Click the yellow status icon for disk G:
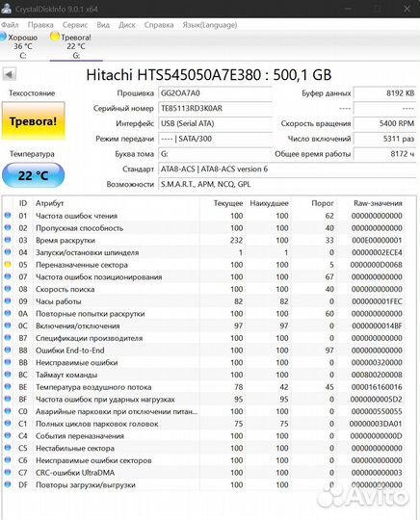This screenshot has height=520, width=420. click(x=55, y=37)
